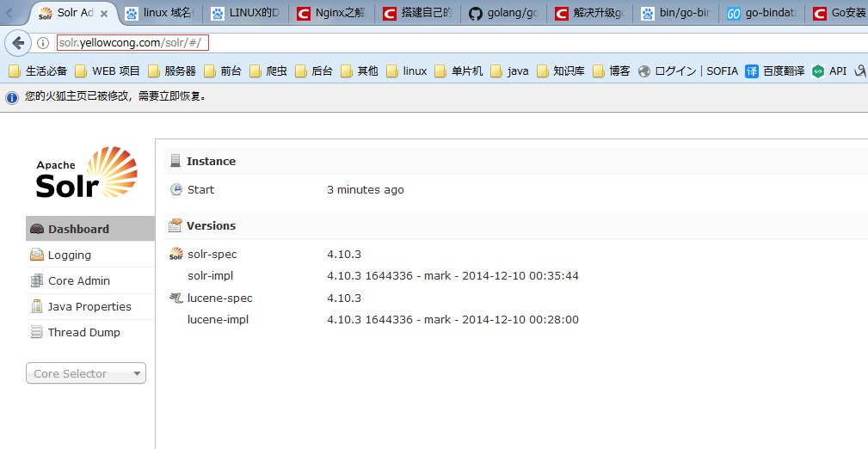Open the 爬虫 bookmark folder
The height and width of the screenshot is (449, 868).
tap(268, 71)
